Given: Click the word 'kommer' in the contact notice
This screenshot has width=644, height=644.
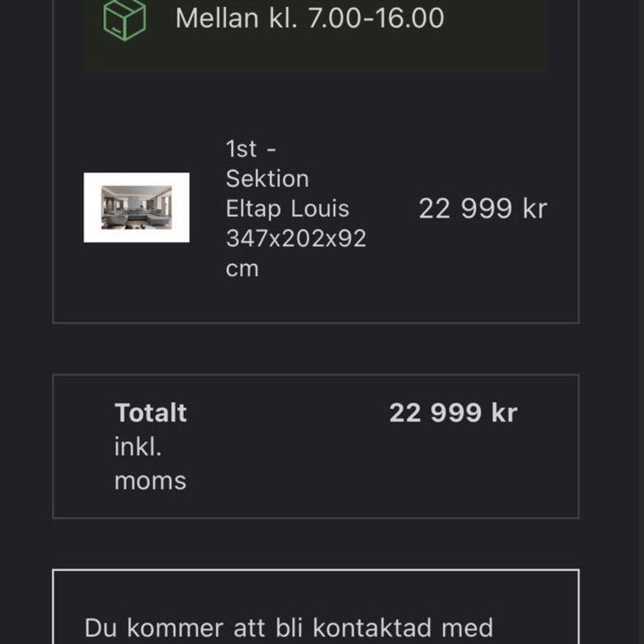Looking at the screenshot, I should [x=175, y=628].
